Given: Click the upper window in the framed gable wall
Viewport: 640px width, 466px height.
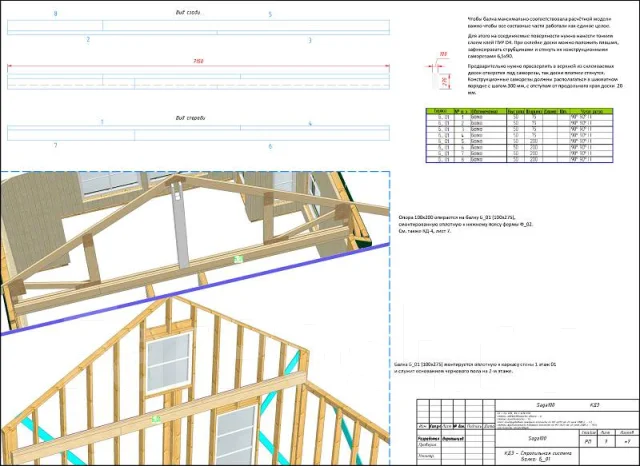Looking at the screenshot, I should pos(169,363).
